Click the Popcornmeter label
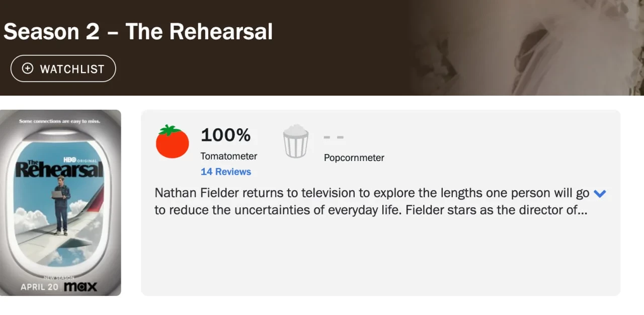Image resolution: width=644 pixels, height=315 pixels. click(x=354, y=157)
